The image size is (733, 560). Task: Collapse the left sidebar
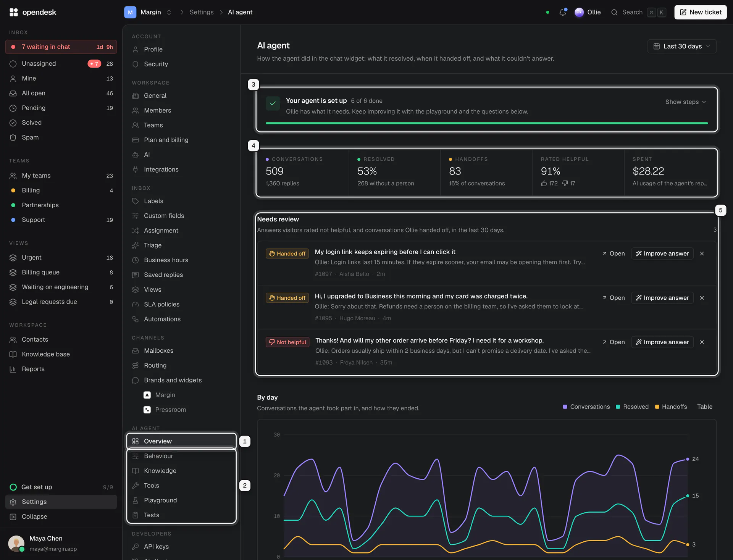coord(61,517)
